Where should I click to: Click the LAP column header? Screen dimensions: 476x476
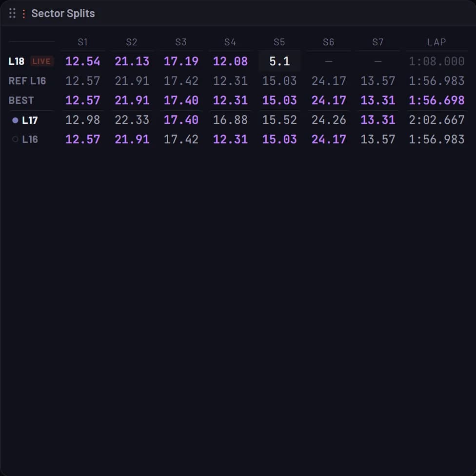[x=436, y=42]
